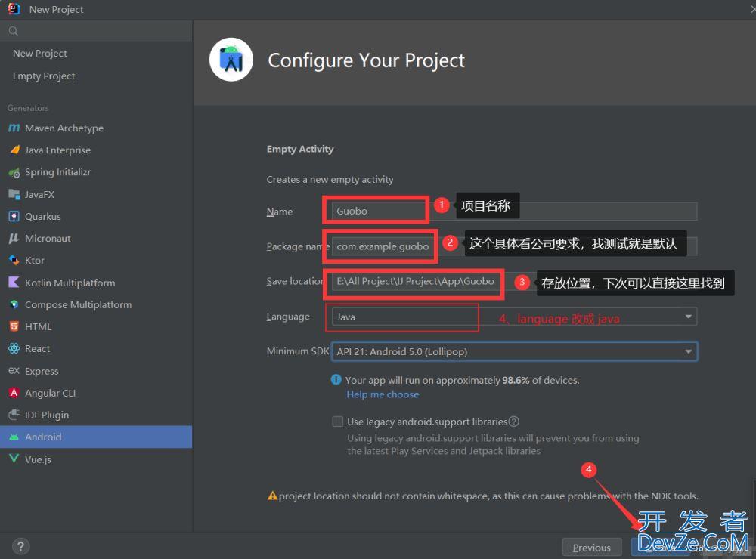Click the Save location path field

pos(514,281)
